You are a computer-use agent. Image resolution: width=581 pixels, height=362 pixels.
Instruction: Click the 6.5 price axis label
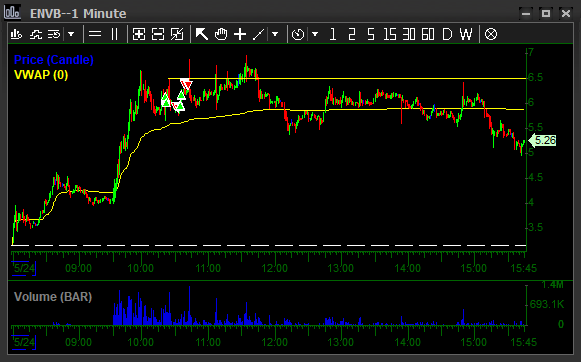[535, 77]
